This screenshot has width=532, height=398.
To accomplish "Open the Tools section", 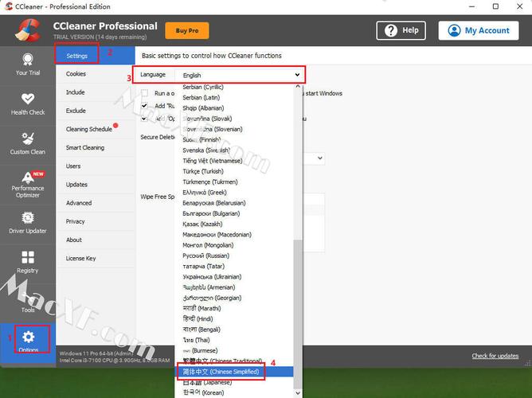I will click(x=28, y=302).
